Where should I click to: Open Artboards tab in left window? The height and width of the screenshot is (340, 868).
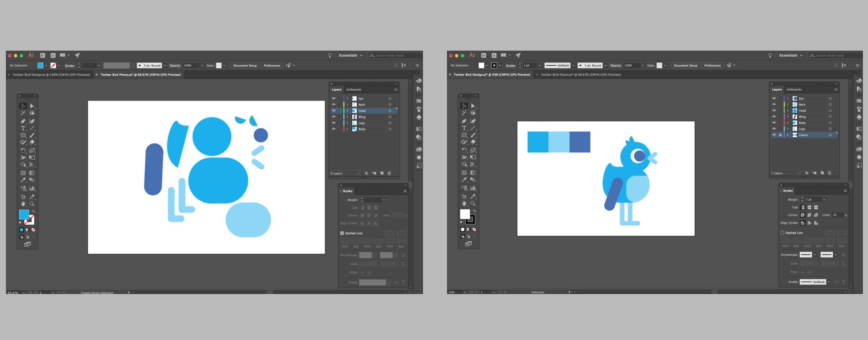[x=354, y=90]
